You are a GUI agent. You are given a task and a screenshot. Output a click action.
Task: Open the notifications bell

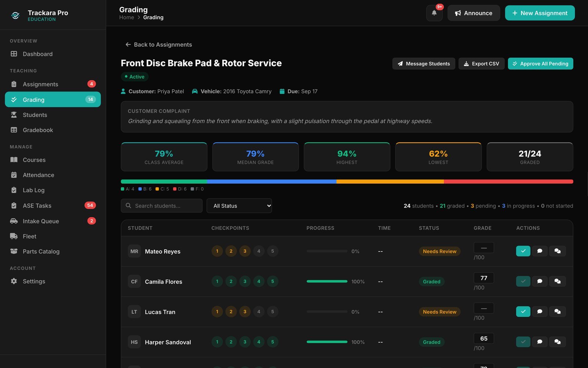pyautogui.click(x=434, y=13)
